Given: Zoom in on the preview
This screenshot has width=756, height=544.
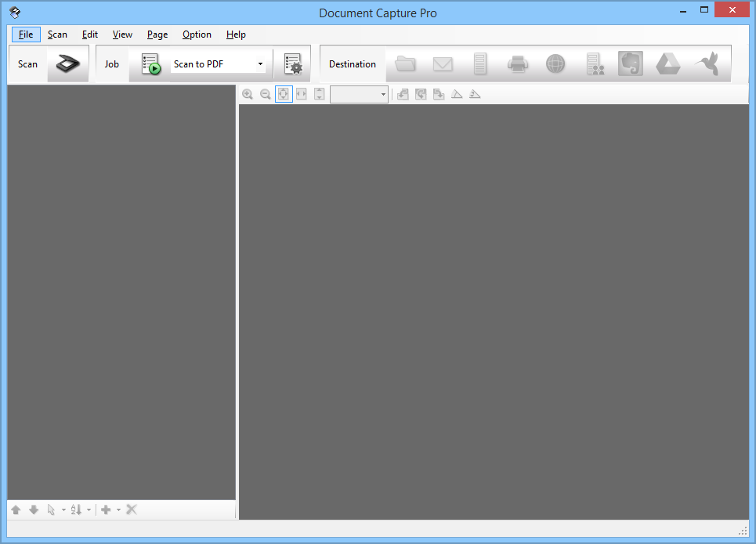Looking at the screenshot, I should (x=248, y=94).
